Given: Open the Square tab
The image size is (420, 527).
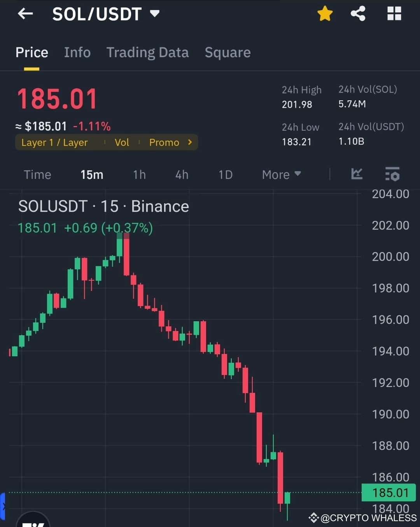Looking at the screenshot, I should tap(227, 53).
